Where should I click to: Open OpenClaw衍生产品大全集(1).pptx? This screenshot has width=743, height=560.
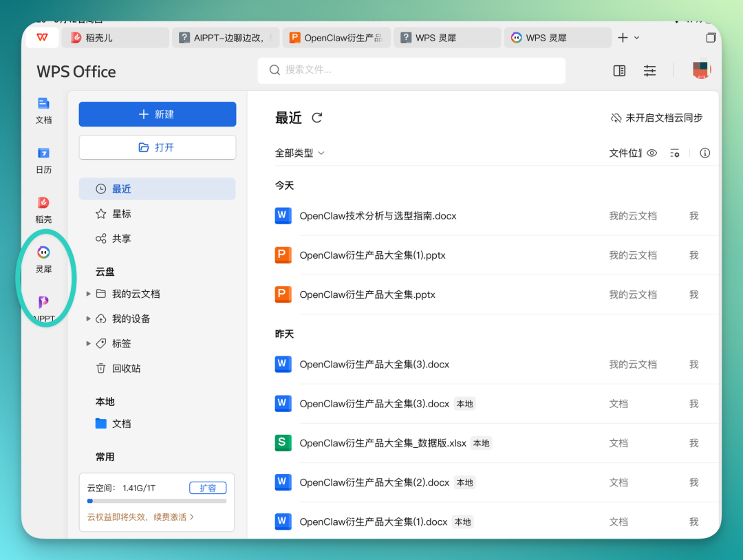tap(372, 255)
